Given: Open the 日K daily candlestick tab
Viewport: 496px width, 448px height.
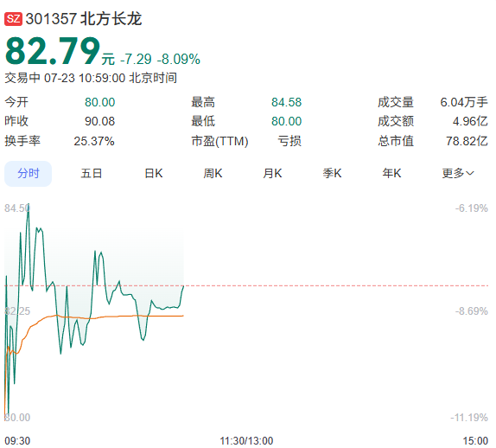Looking at the screenshot, I should (x=154, y=174).
